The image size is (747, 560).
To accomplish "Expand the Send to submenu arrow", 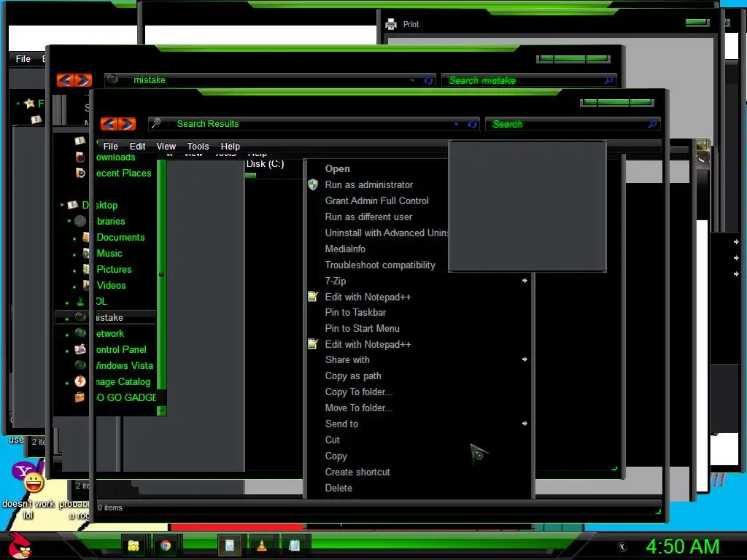I will 525,424.
